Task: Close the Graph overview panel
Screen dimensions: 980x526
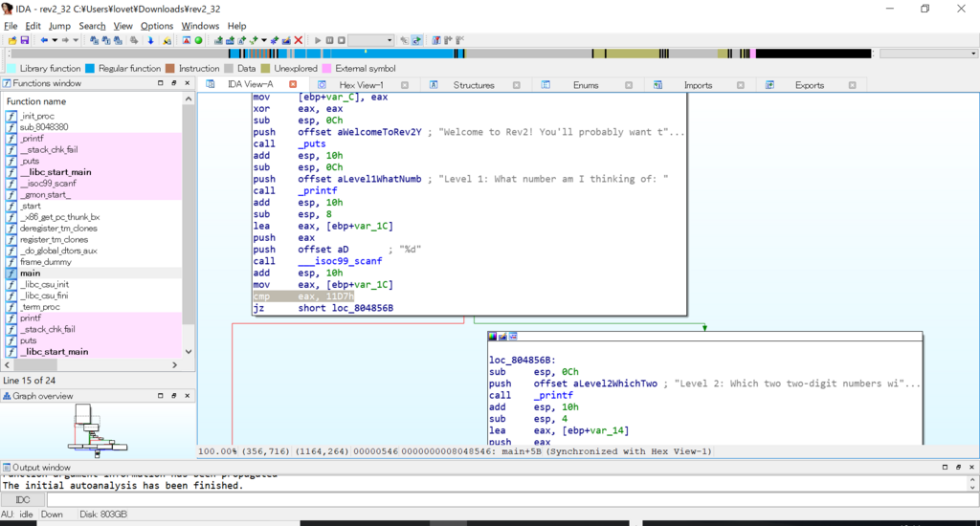Action: pos(187,395)
